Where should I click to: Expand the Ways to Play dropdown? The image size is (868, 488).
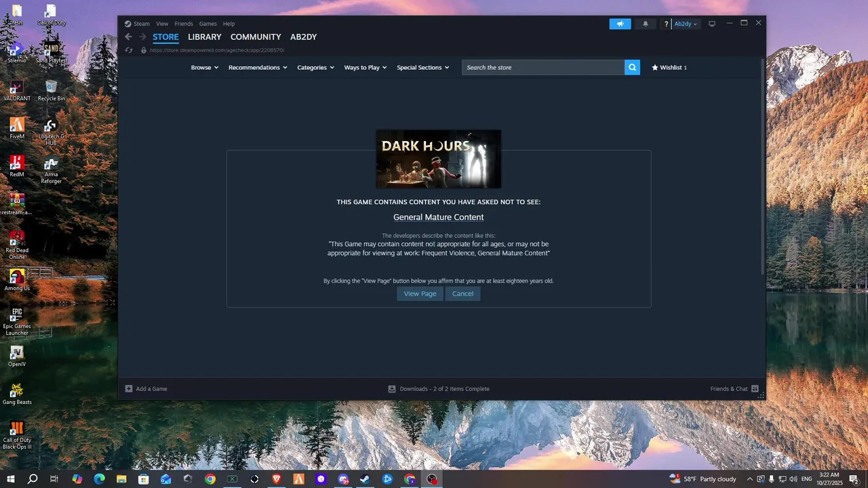[366, 68]
